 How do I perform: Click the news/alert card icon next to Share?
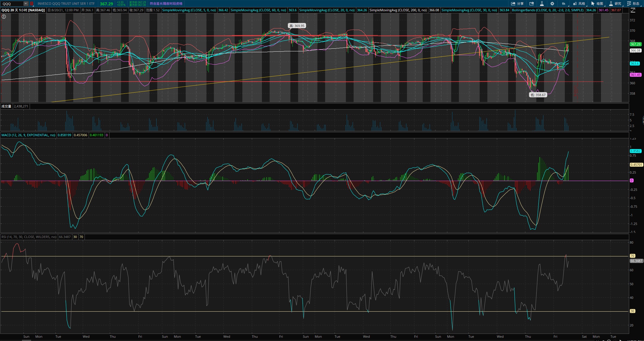[532, 4]
